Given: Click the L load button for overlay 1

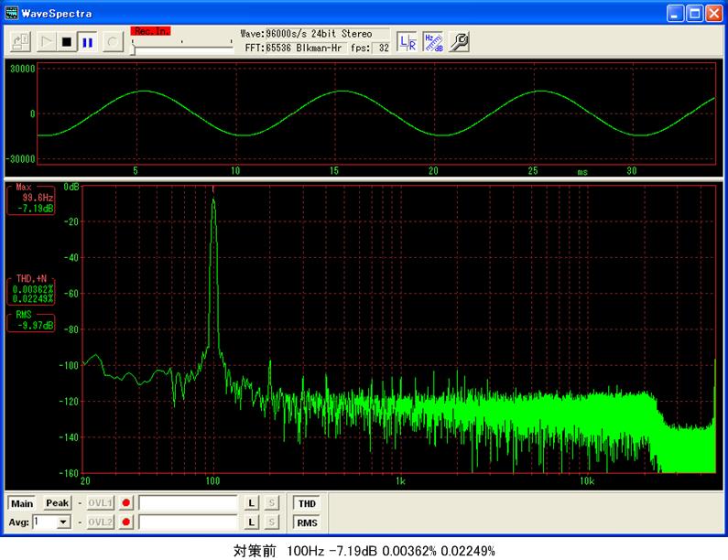Looking at the screenshot, I should pyautogui.click(x=251, y=503).
